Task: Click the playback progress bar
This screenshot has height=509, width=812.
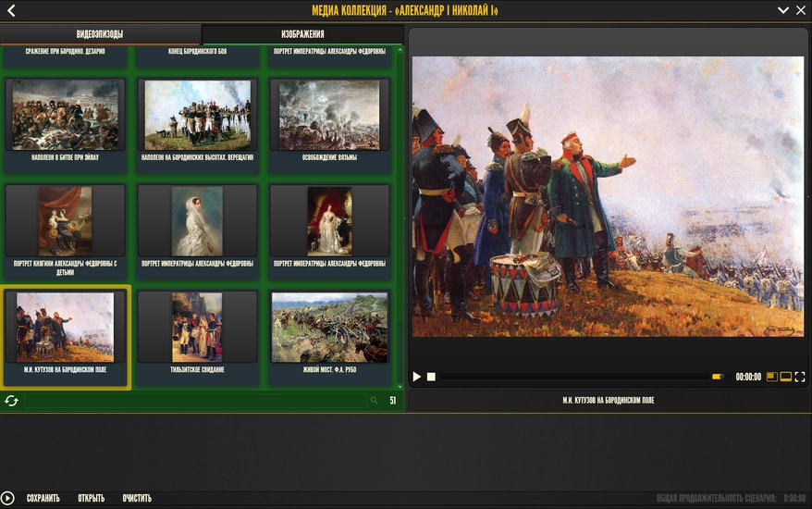Action: coord(569,378)
